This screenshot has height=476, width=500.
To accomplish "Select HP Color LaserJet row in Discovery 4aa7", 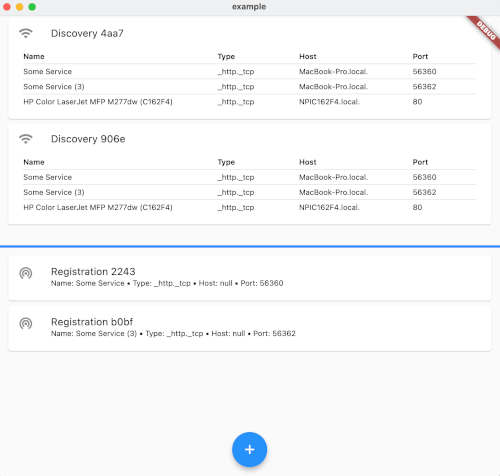I will (x=249, y=102).
